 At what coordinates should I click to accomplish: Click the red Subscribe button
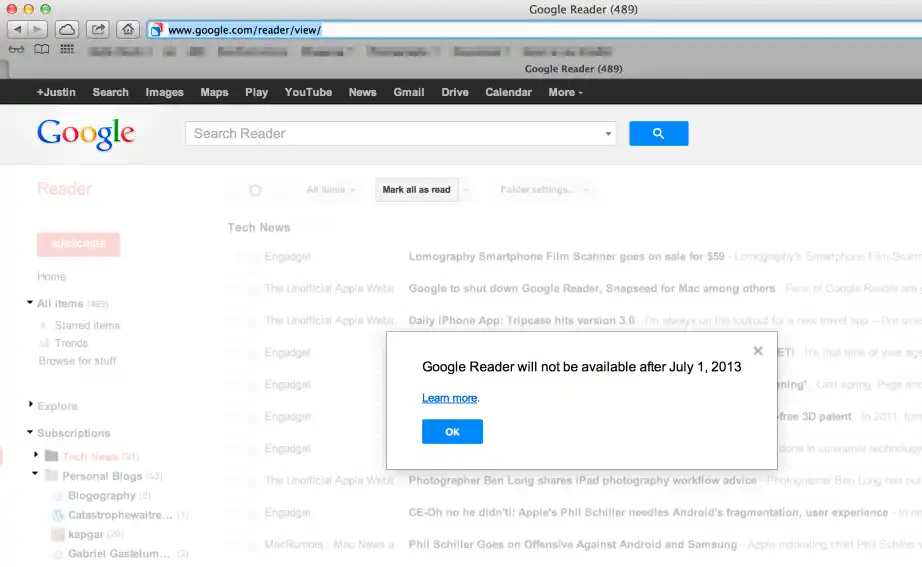[78, 244]
